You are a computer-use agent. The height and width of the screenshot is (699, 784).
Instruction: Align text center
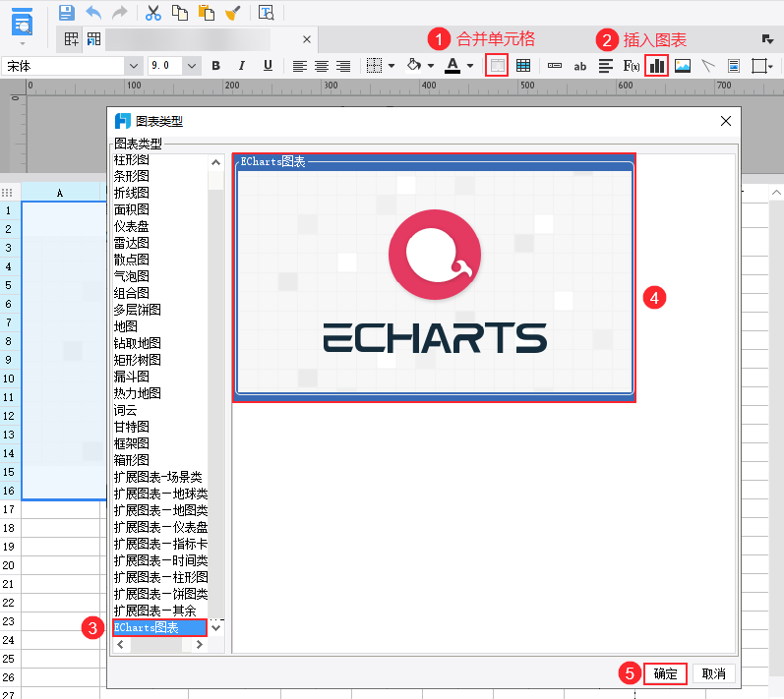coord(322,66)
